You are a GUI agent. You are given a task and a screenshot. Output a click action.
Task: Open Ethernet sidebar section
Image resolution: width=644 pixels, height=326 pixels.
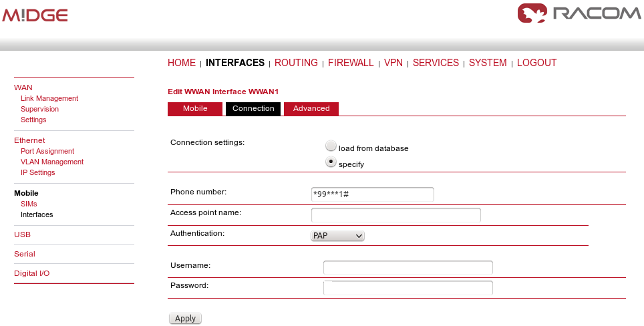[x=29, y=140]
